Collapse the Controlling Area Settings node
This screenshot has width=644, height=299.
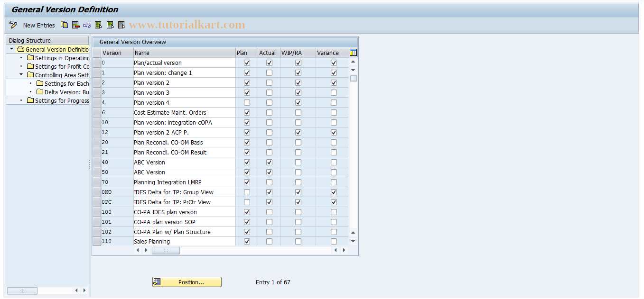point(21,74)
